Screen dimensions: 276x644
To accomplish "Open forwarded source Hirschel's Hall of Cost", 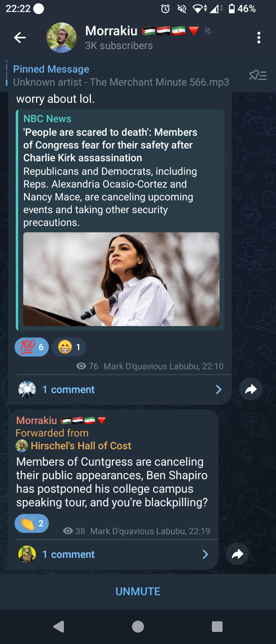I will tap(81, 446).
